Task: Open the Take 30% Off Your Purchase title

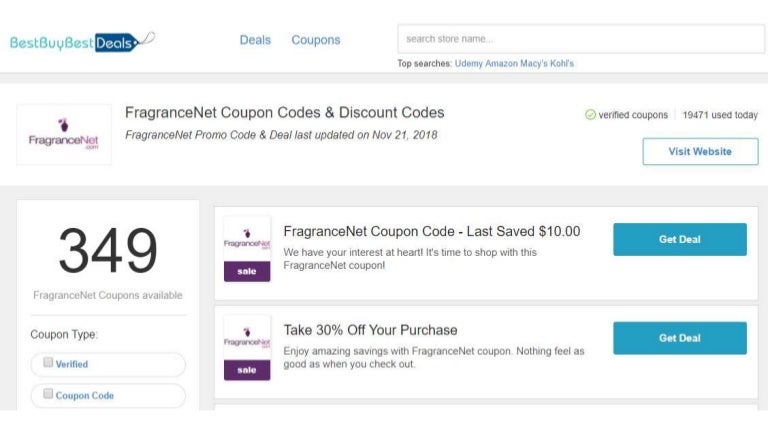Action: 370,330
